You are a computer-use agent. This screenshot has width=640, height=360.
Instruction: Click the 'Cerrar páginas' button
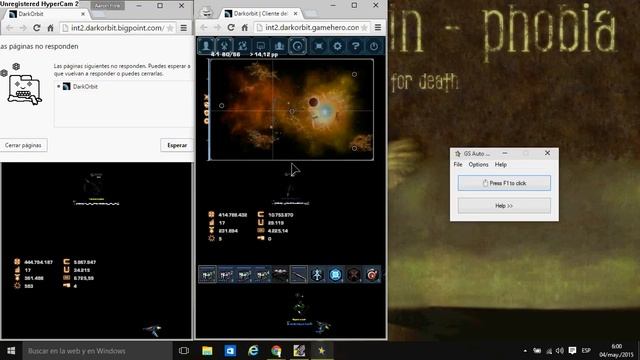click(23, 145)
